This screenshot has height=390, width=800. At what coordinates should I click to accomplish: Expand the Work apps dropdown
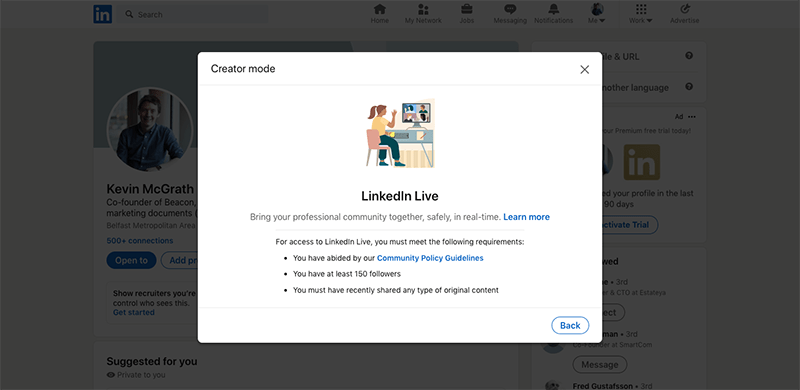(x=641, y=14)
